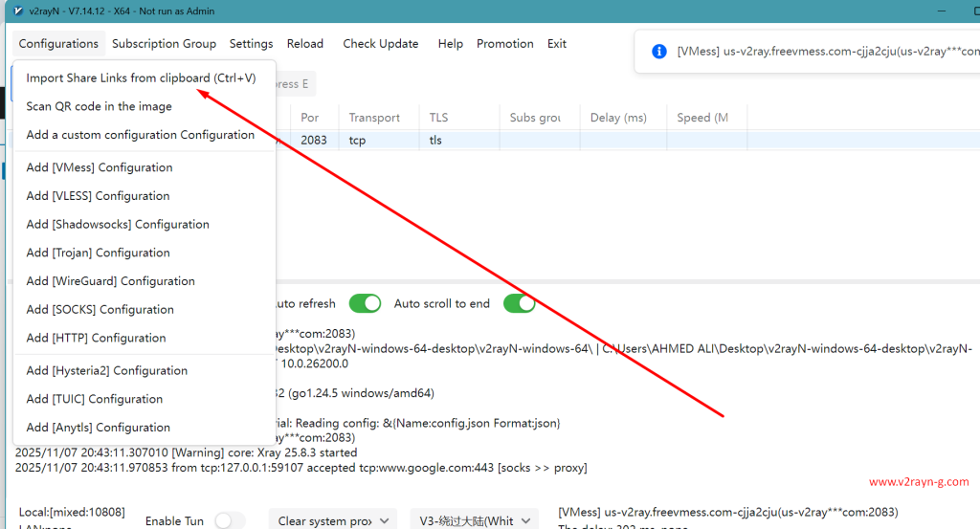Click the Subs group column header
This screenshot has width=980, height=529.
pyautogui.click(x=540, y=118)
